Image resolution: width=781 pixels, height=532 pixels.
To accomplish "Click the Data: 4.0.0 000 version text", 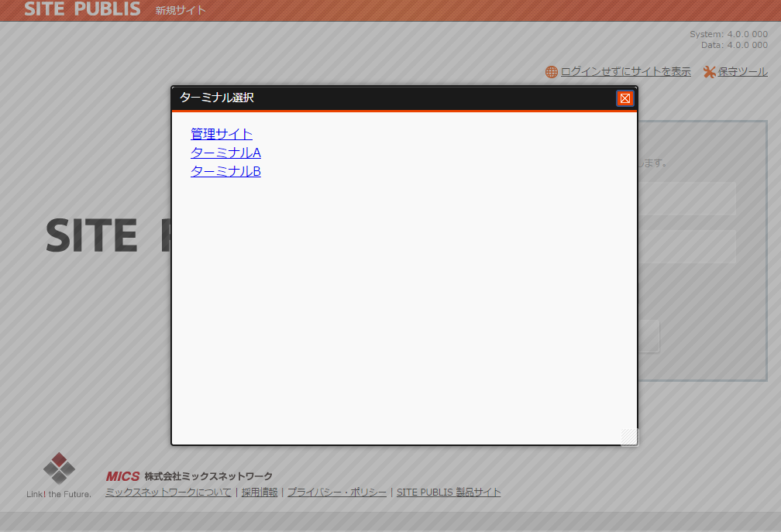I will pyautogui.click(x=735, y=45).
